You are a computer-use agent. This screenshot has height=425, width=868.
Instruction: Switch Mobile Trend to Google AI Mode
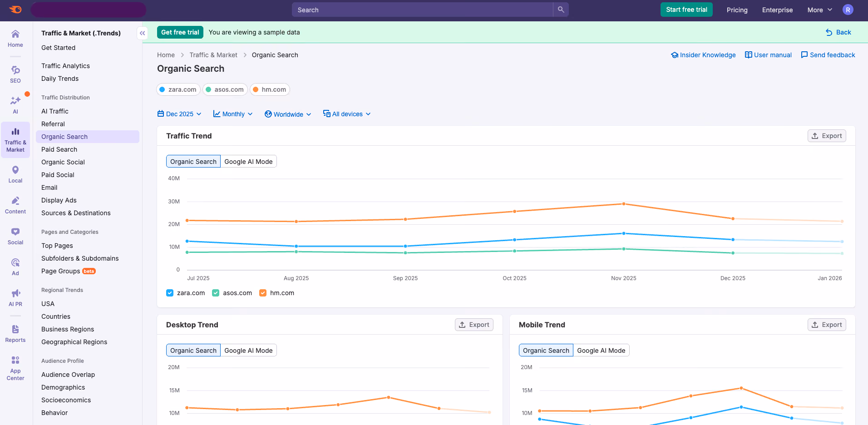[x=601, y=350]
